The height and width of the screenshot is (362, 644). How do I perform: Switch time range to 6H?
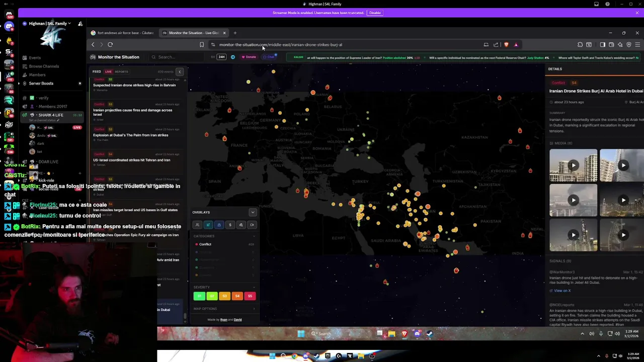[x=213, y=57]
